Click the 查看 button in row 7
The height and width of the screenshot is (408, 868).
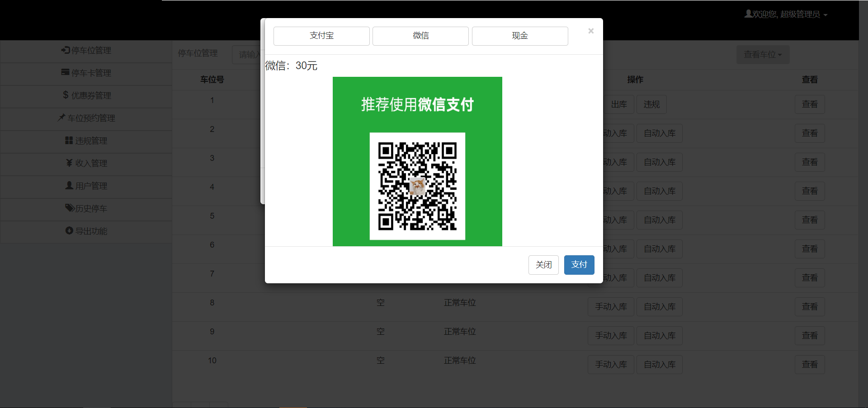(810, 278)
